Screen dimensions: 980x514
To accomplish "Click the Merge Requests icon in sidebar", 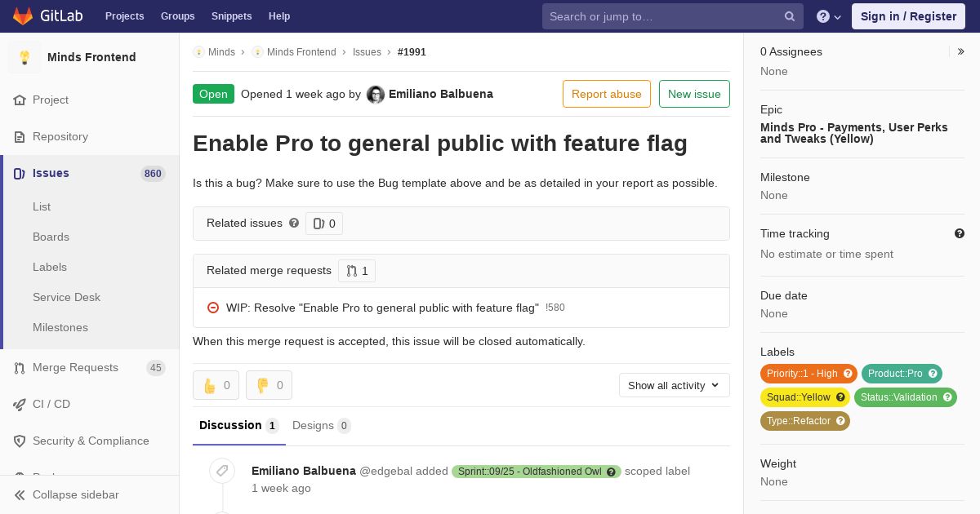I will [x=20, y=367].
